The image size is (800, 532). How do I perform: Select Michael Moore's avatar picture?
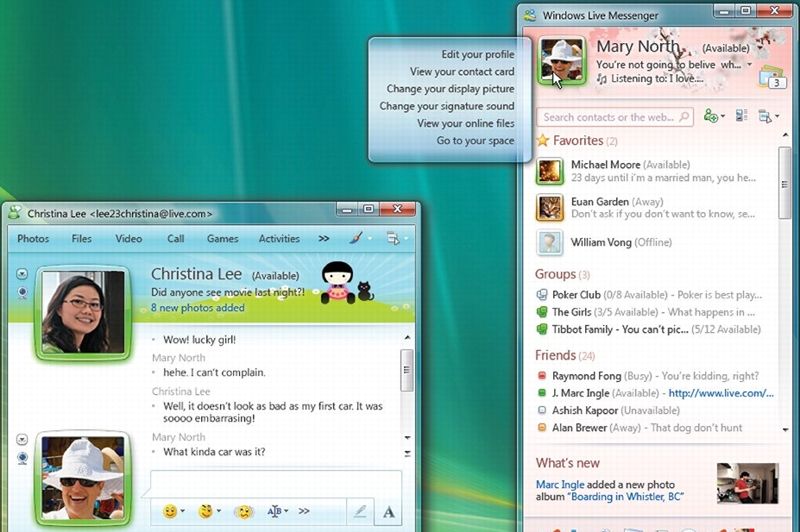click(x=549, y=171)
